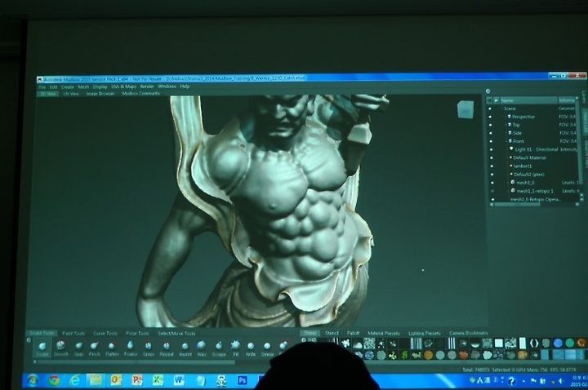The image size is (588, 390).
Task: Select the Flatten sculpt tool
Action: click(112, 348)
